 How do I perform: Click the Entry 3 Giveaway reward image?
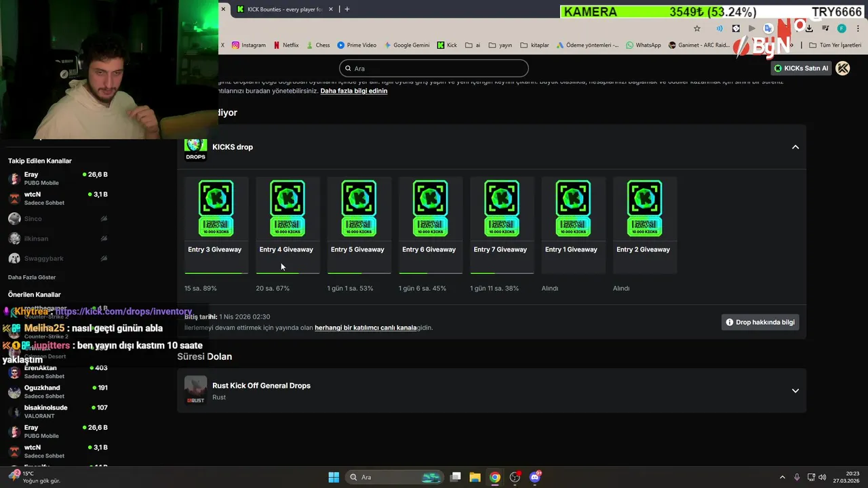pos(216,208)
